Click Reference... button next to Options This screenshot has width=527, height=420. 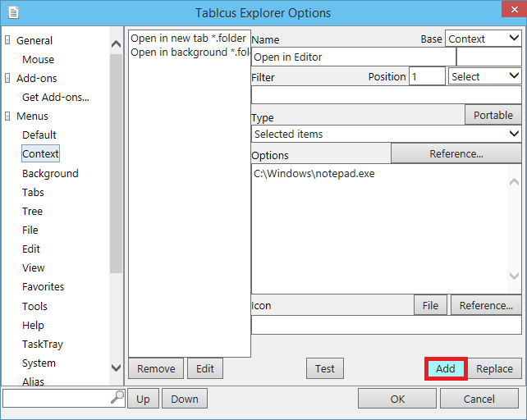point(456,153)
